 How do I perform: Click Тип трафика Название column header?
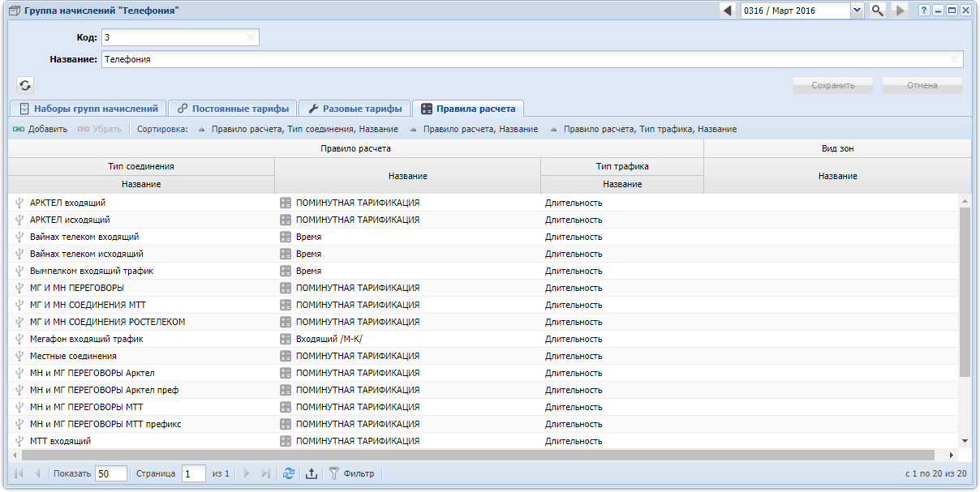(x=622, y=184)
